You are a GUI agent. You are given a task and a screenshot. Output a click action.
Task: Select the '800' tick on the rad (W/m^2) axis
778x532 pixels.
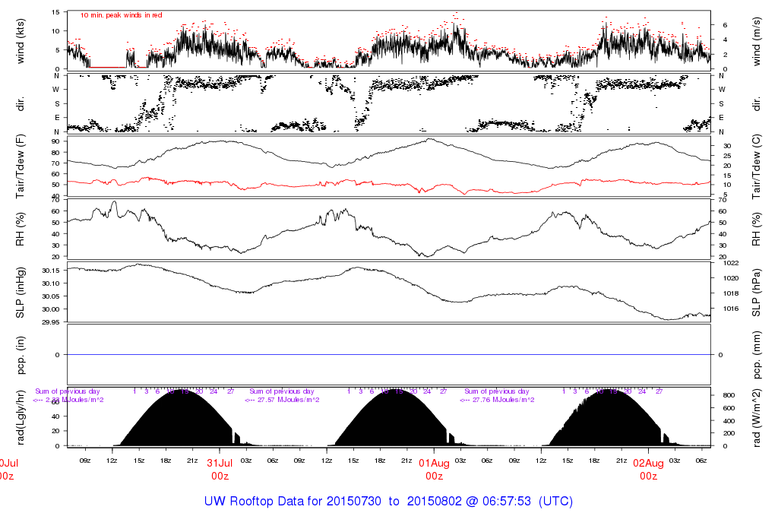coord(729,395)
